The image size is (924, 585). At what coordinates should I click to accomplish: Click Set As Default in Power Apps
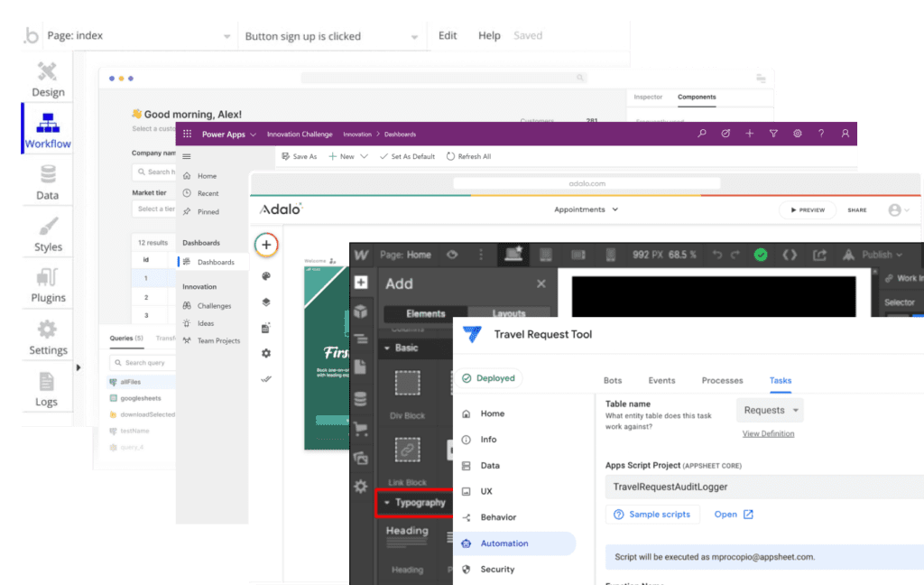pos(407,156)
